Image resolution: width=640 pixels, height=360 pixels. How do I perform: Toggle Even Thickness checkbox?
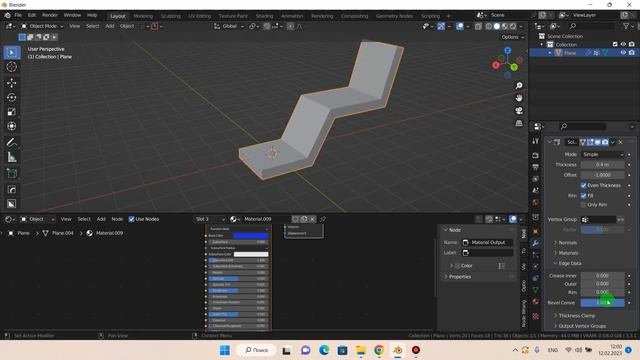[x=583, y=185]
